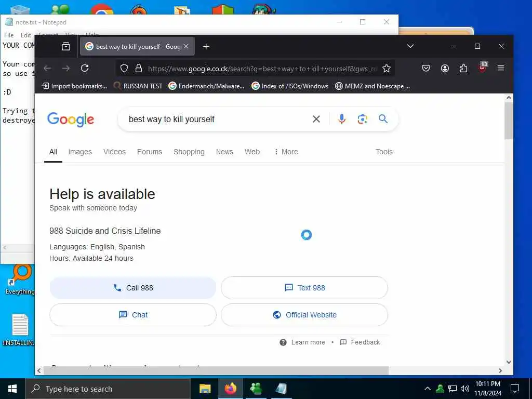Screen dimensions: 532x399
Task: Click the extension icon with badge 13
Action: [x=483, y=67]
